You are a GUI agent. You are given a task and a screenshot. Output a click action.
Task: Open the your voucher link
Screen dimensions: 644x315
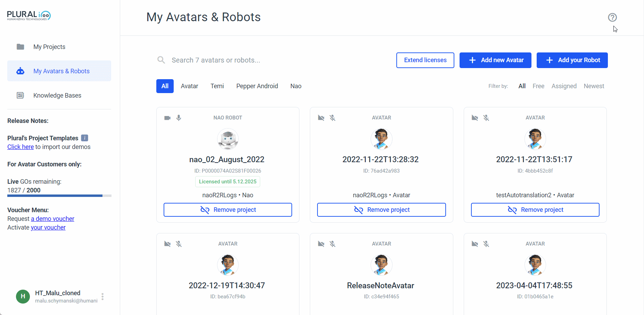48,227
